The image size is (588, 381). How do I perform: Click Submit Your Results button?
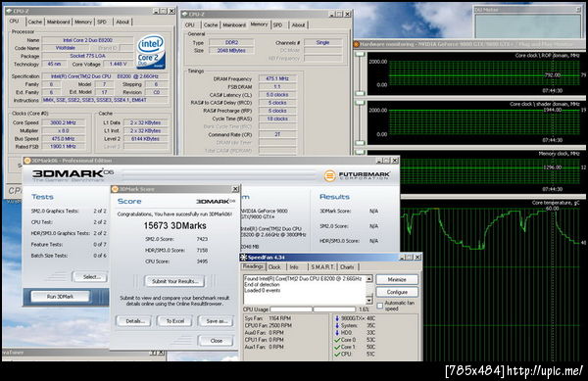coord(174,281)
